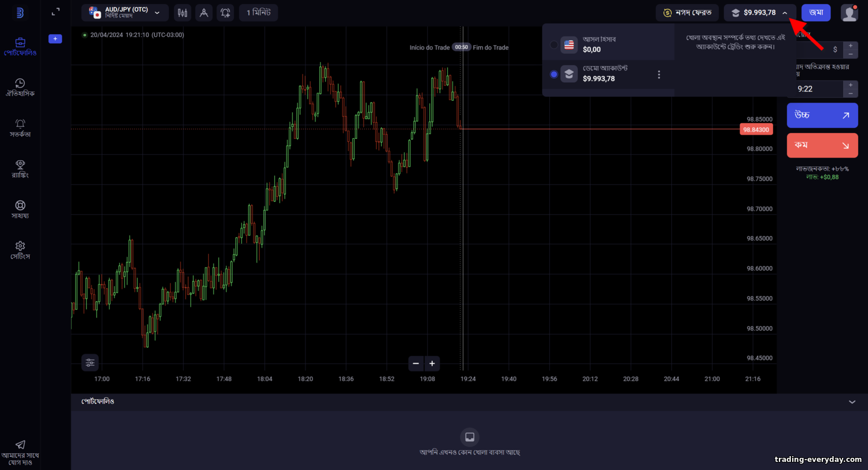The width and height of the screenshot is (868, 470).
Task: Open the 1 minute timeframe selector
Action: [258, 13]
